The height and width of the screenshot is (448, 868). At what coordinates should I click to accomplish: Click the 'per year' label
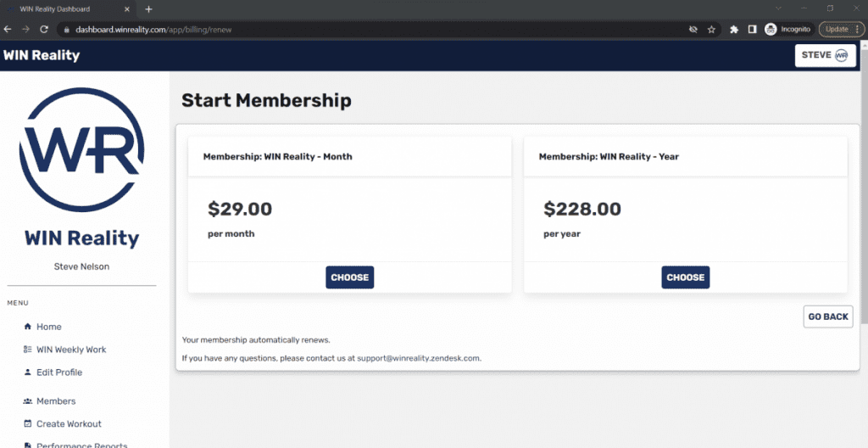(562, 234)
